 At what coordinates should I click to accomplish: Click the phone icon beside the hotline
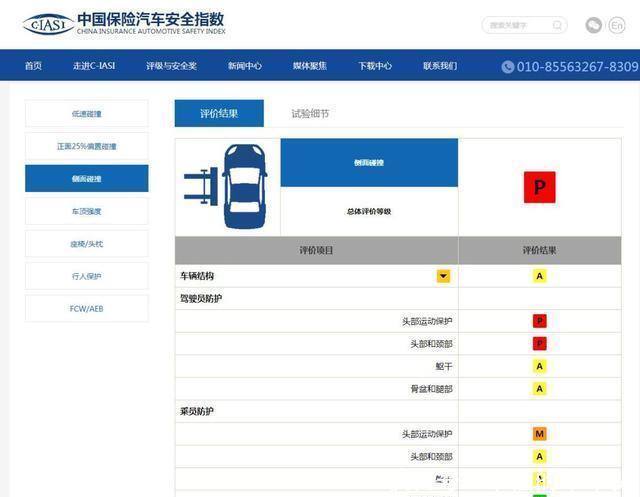click(507, 67)
